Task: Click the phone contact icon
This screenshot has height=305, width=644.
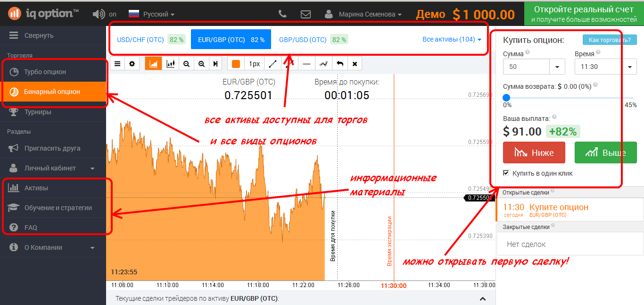Action: point(283,14)
